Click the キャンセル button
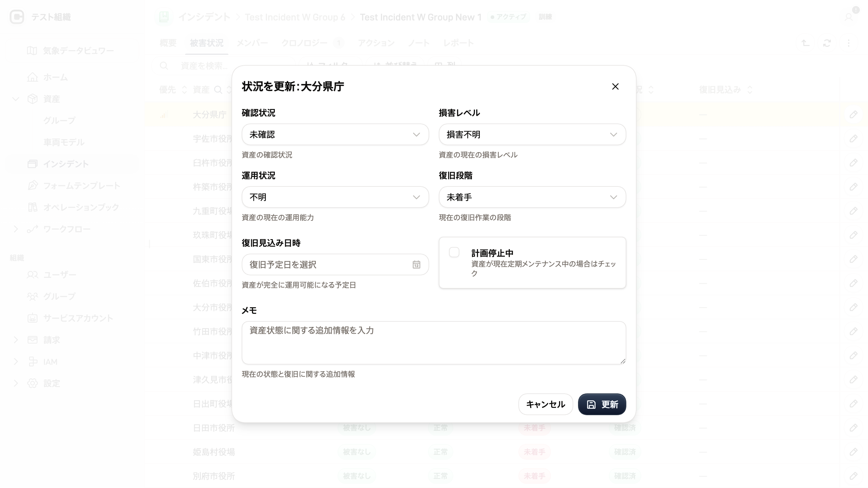The width and height of the screenshot is (868, 488). point(546,404)
